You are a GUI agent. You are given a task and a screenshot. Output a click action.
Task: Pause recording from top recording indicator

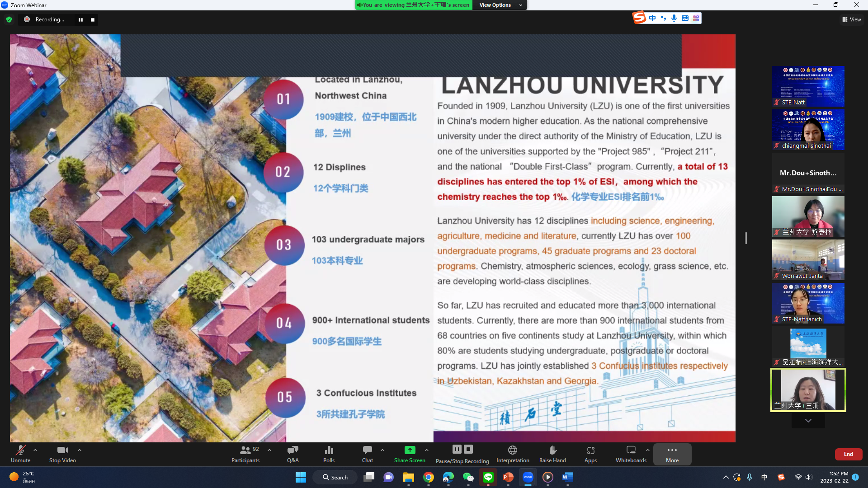point(80,19)
